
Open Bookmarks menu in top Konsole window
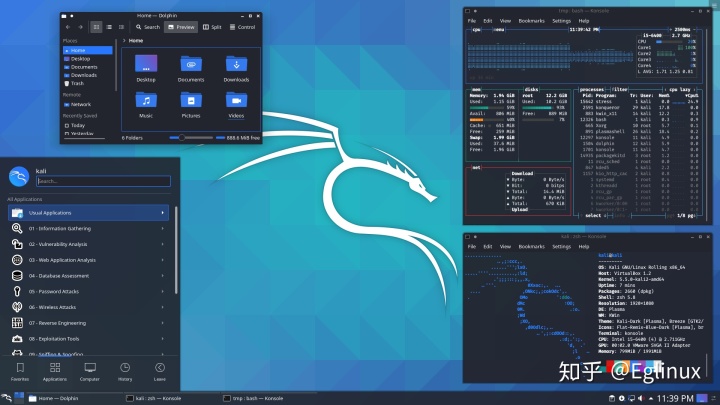[x=531, y=21]
